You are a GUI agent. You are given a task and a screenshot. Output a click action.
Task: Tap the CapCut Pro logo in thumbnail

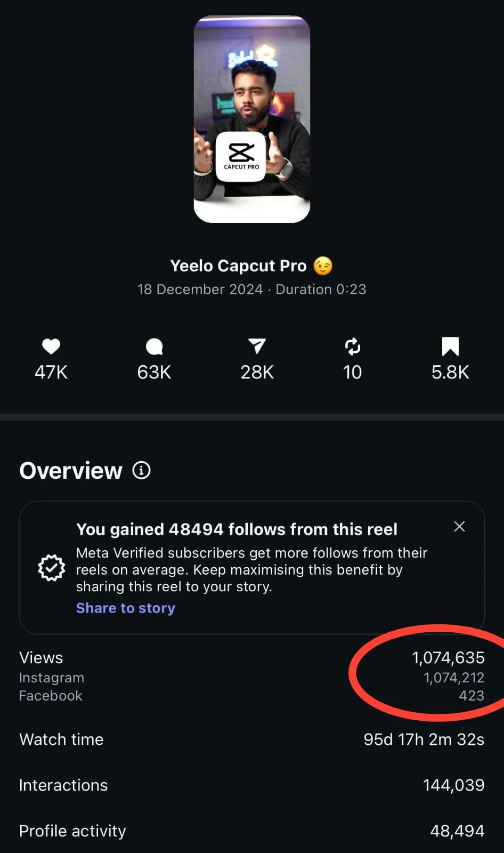pyautogui.click(x=241, y=157)
